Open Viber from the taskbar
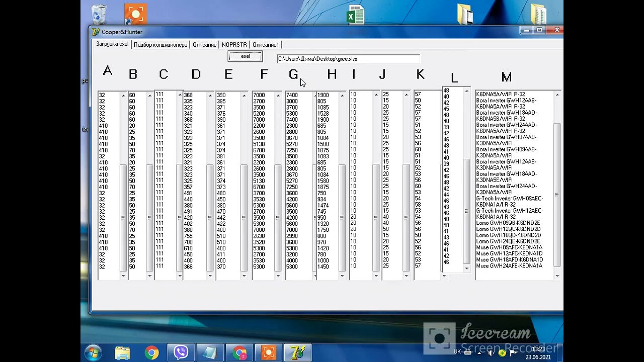 coord(181,352)
